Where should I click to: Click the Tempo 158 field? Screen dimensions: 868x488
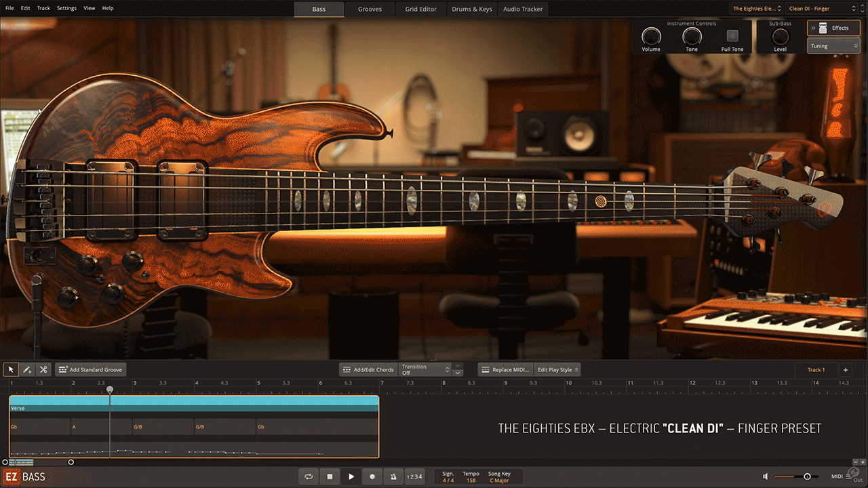tap(471, 480)
